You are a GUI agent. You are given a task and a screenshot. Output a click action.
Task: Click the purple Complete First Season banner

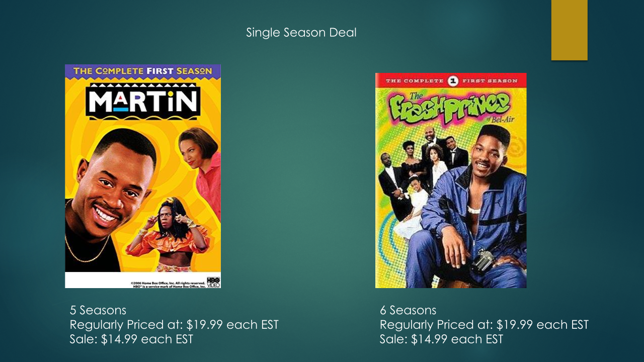(143, 71)
